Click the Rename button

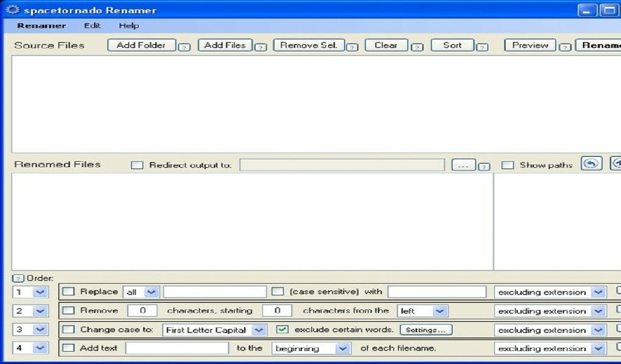click(x=598, y=45)
